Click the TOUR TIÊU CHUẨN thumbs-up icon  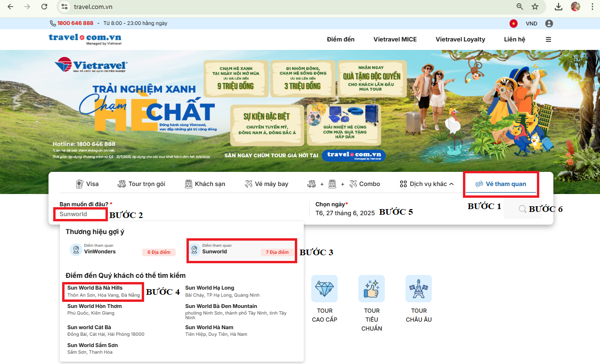372,289
